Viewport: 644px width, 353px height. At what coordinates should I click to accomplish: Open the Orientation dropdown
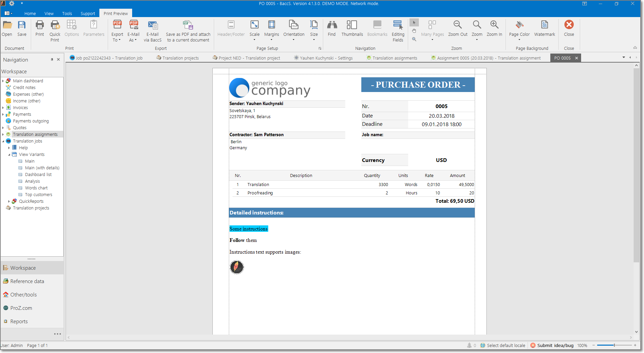[294, 31]
